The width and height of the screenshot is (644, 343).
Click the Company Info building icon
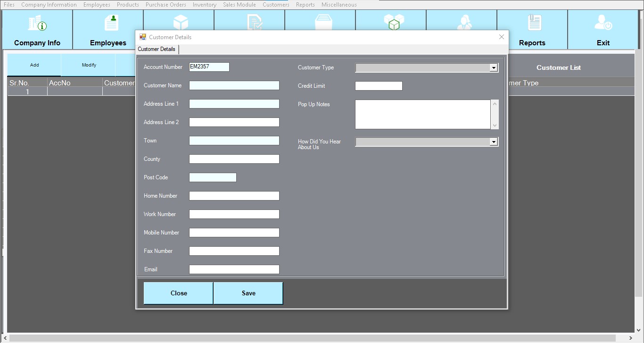coord(37,23)
